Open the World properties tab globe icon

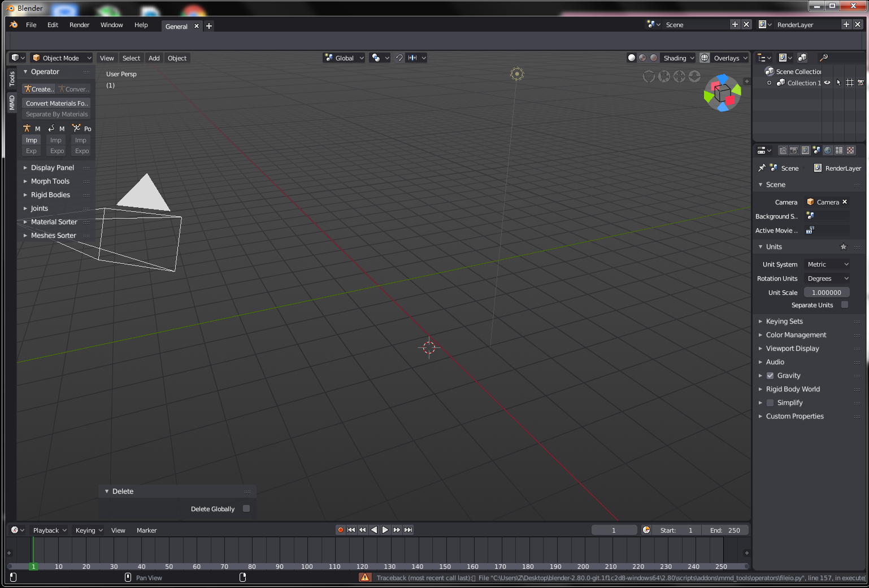[x=828, y=150]
